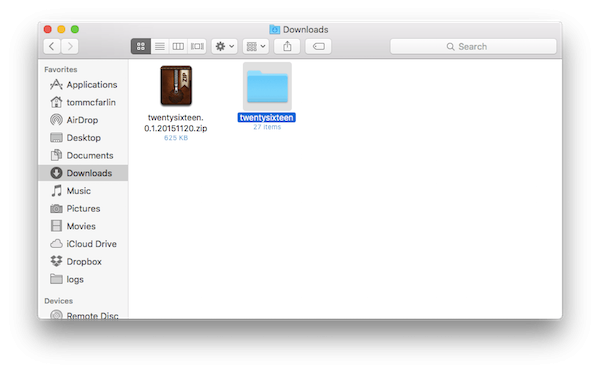Screen dimensions: 600x373
Task: Click the Pictures camera icon
Action: click(x=56, y=208)
